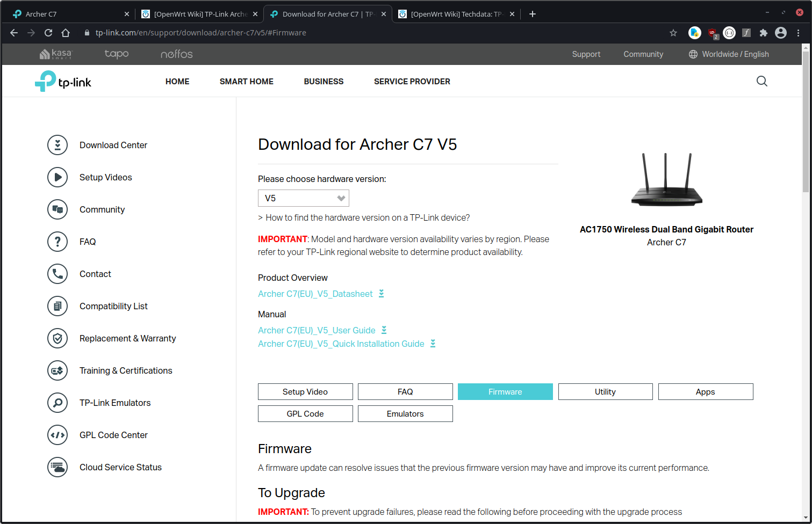Select the Emulators section button
The width and height of the screenshot is (812, 524).
(x=405, y=414)
